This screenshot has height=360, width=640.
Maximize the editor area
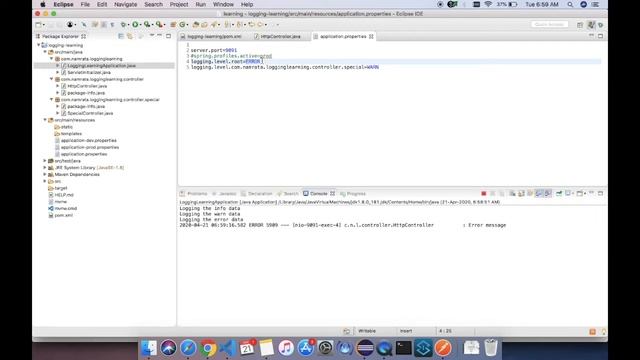(600, 36)
